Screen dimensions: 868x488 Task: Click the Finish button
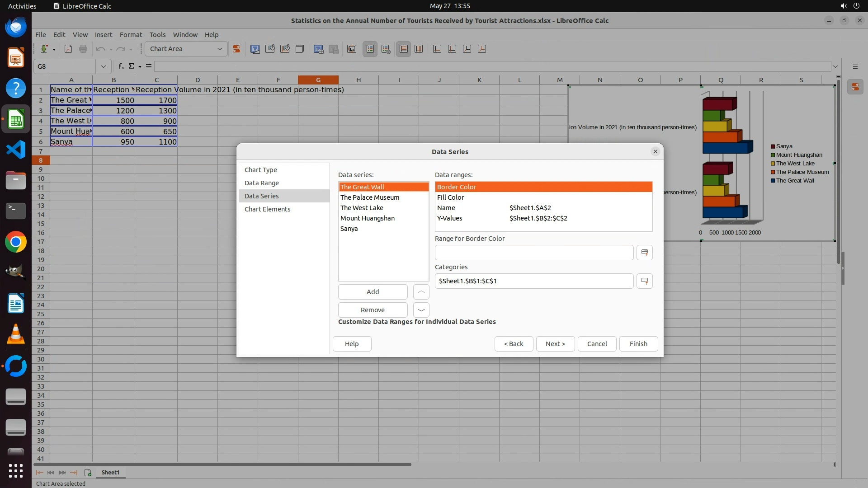click(x=638, y=344)
